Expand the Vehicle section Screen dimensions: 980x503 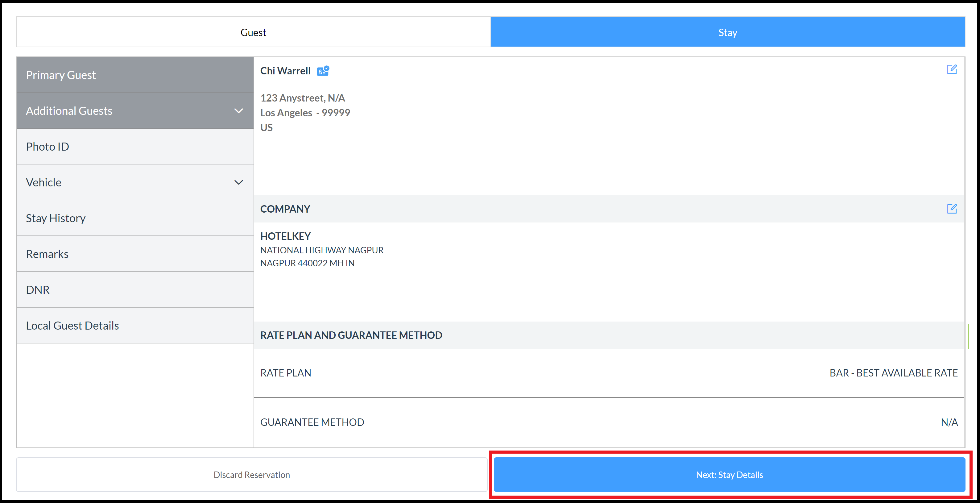pyautogui.click(x=238, y=182)
